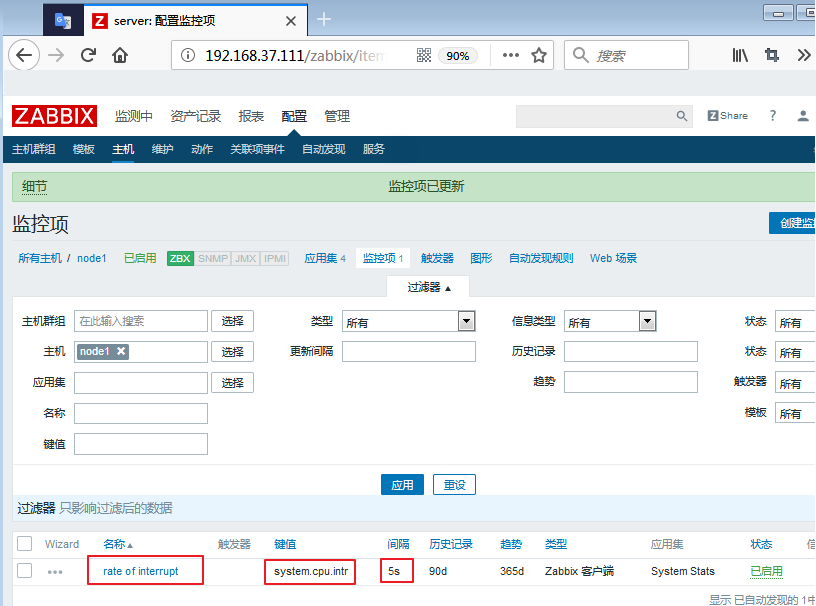816x606 pixels.
Task: Open Zabbix help question mark icon
Action: 772,116
